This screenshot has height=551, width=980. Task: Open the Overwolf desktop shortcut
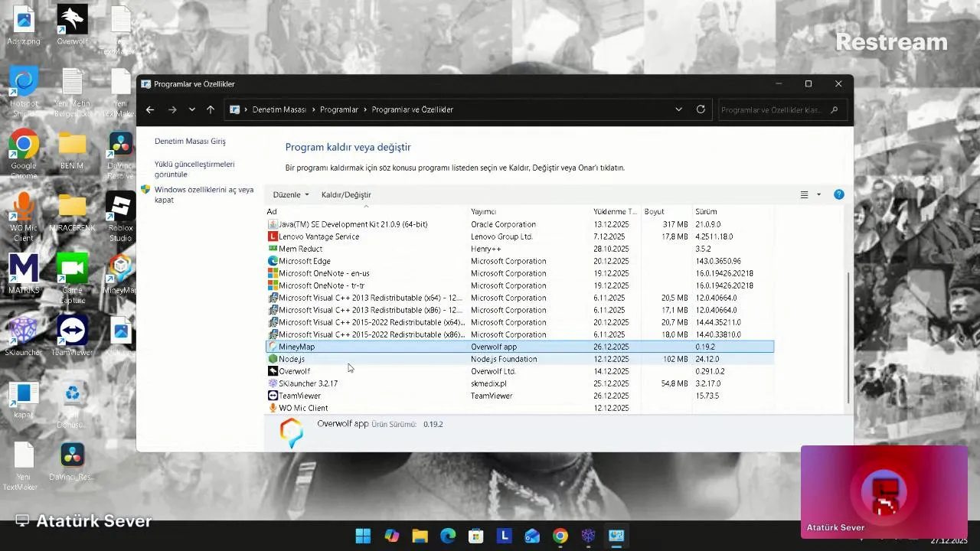pyautogui.click(x=72, y=25)
